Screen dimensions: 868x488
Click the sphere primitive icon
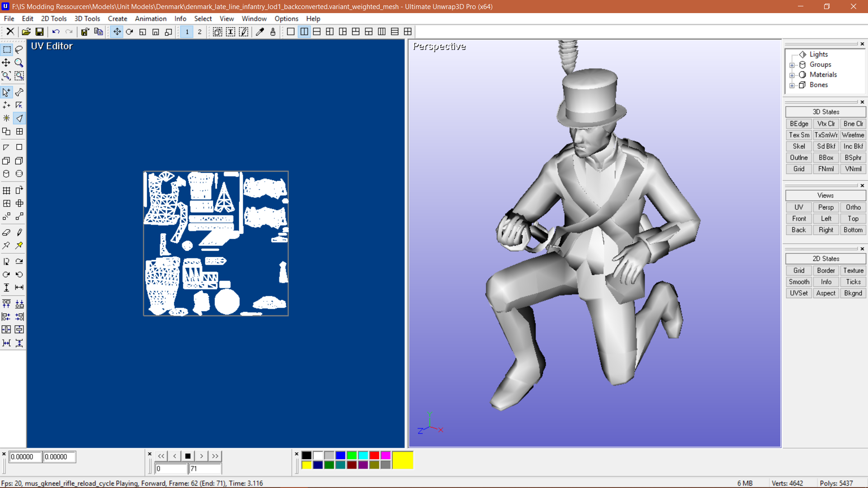(x=19, y=174)
